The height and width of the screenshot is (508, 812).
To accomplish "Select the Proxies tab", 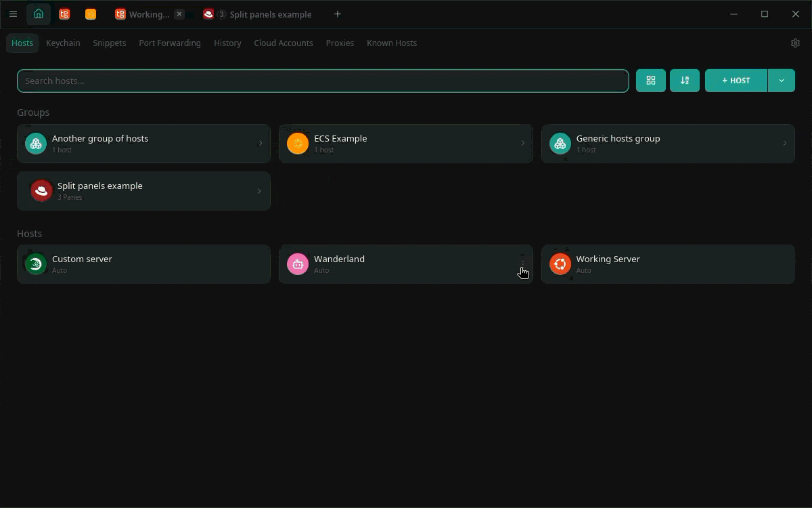I will [340, 43].
